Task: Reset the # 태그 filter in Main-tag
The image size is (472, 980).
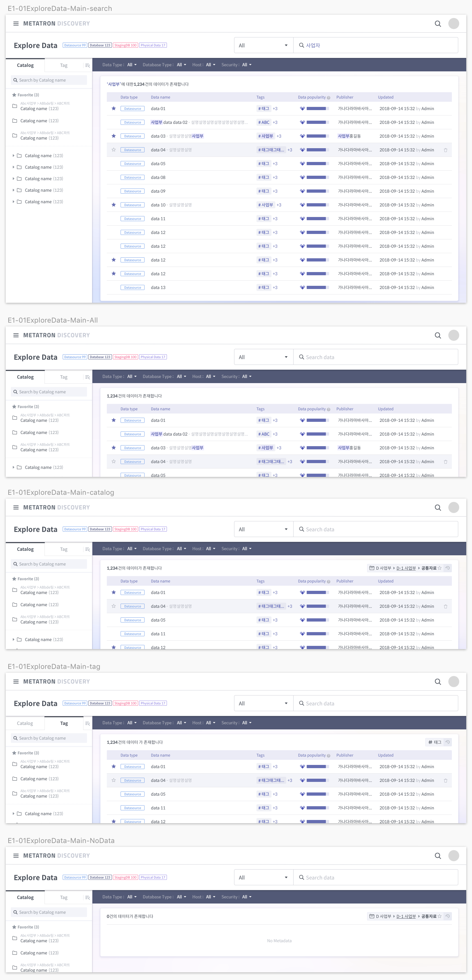Action: click(x=448, y=742)
